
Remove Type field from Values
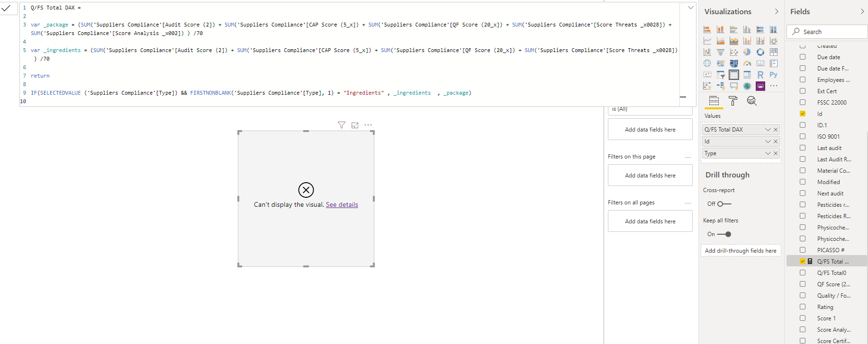[x=776, y=153]
